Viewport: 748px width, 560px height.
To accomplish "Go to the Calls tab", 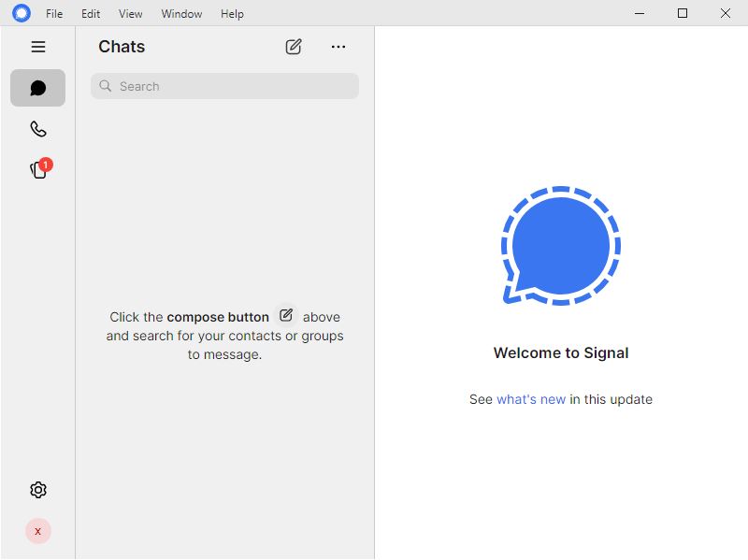I will tap(38, 129).
